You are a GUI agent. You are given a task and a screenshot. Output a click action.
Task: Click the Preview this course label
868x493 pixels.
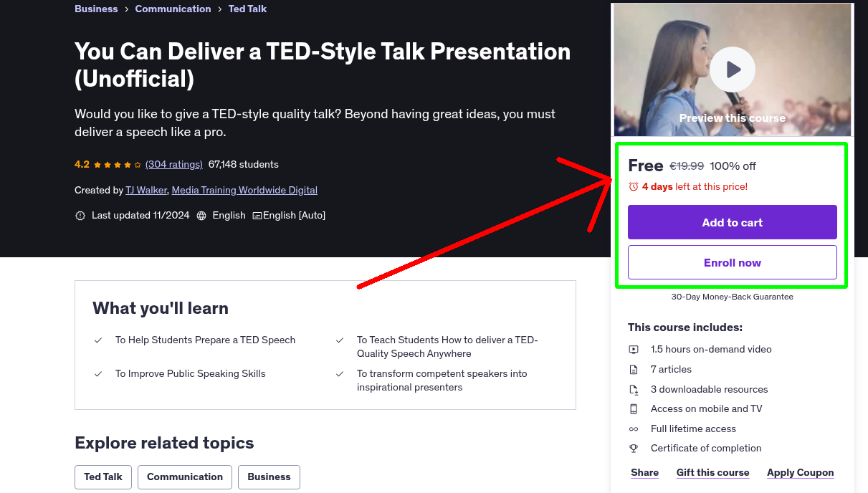point(733,118)
